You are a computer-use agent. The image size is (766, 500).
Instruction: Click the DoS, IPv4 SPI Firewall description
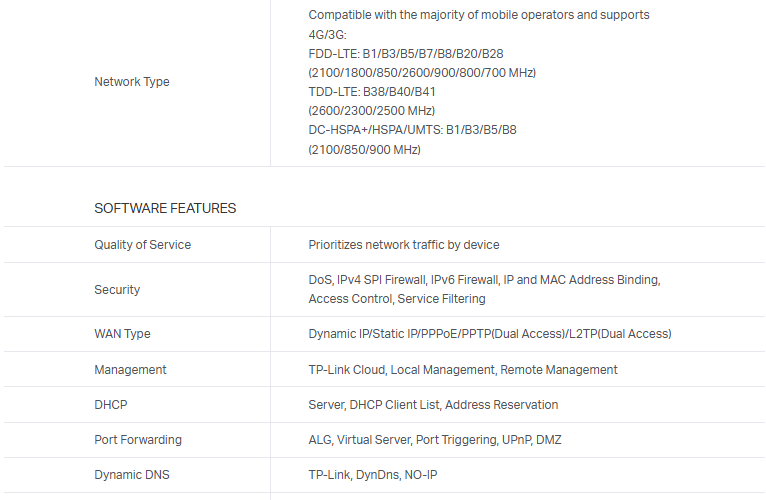pyautogui.click(x=484, y=280)
